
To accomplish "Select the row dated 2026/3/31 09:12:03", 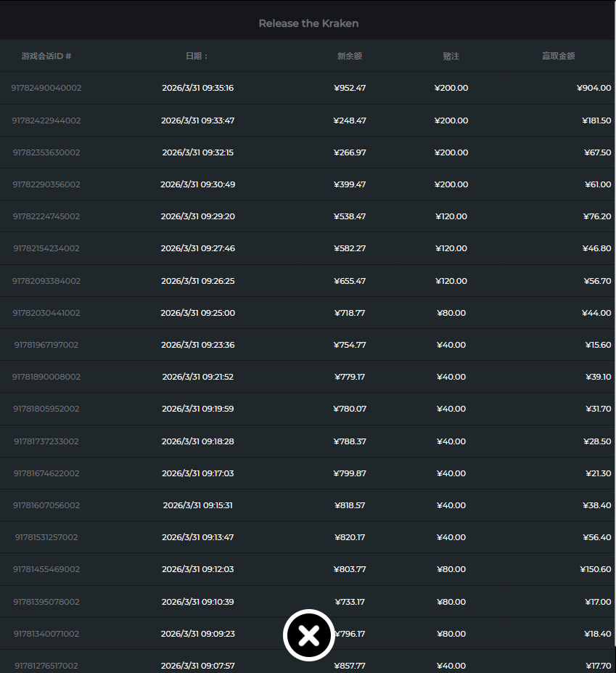I will coord(197,569).
